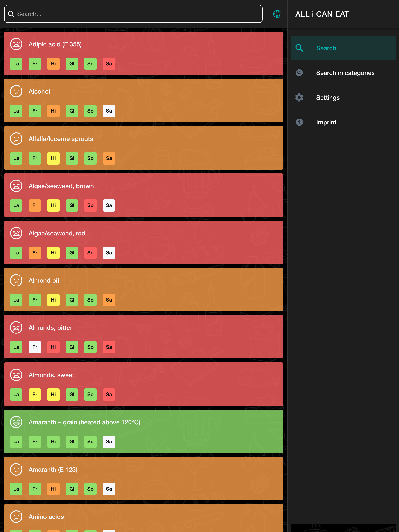Click the green Hi tag on Amaranth grain
Image resolution: width=399 pixels, height=532 pixels.
[x=53, y=442]
